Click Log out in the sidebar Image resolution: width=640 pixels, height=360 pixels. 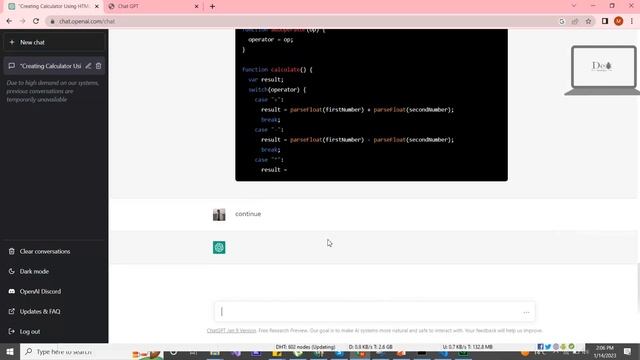pyautogui.click(x=54, y=331)
